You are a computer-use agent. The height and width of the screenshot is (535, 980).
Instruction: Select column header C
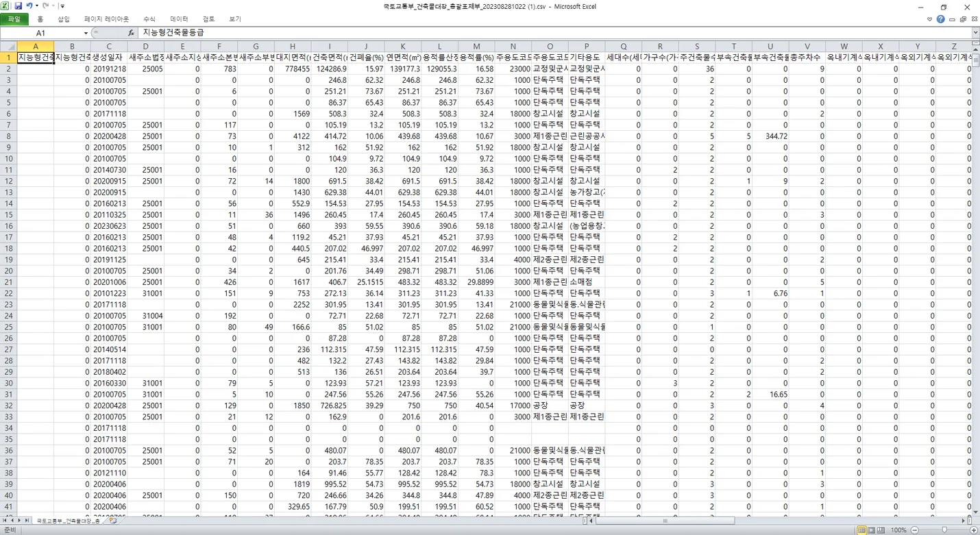tap(109, 47)
